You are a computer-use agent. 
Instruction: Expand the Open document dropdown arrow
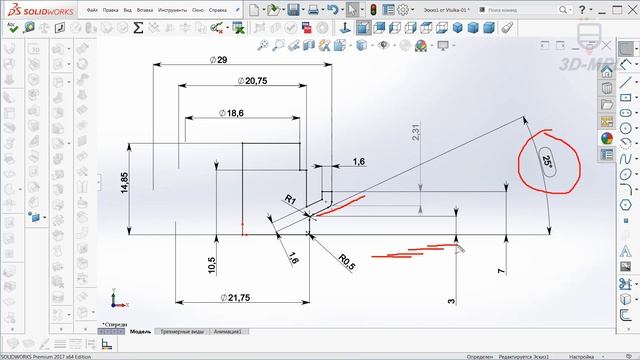[x=283, y=10]
